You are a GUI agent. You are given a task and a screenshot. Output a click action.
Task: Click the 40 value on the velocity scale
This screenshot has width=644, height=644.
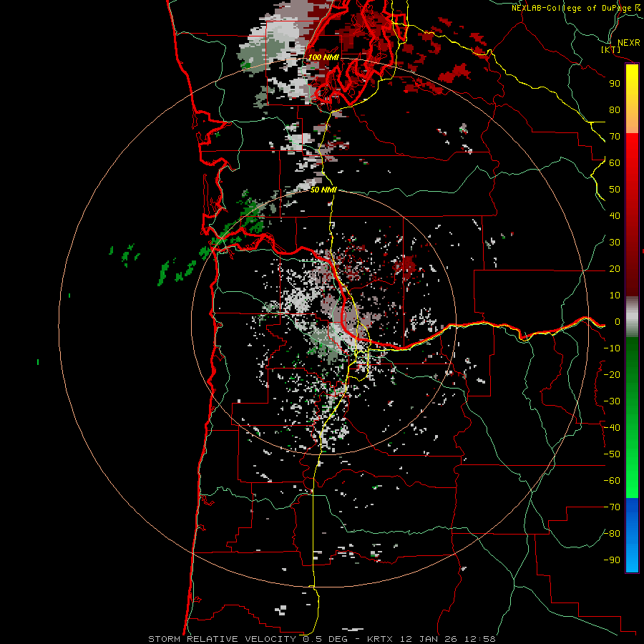(x=615, y=216)
